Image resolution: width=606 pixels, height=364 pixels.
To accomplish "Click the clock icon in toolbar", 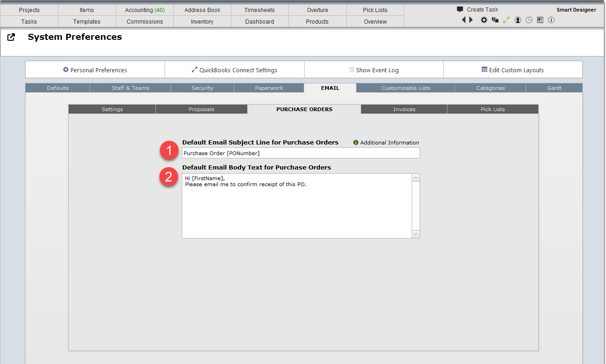I will point(529,20).
